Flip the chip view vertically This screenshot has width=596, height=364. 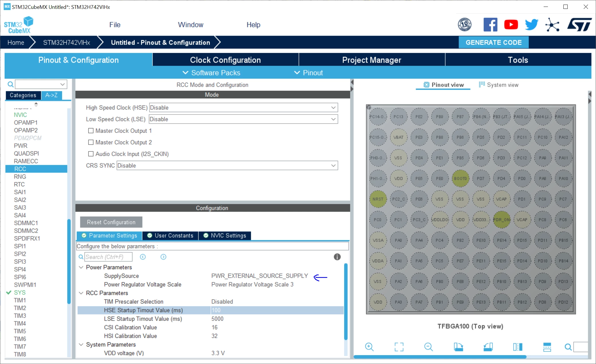(547, 347)
